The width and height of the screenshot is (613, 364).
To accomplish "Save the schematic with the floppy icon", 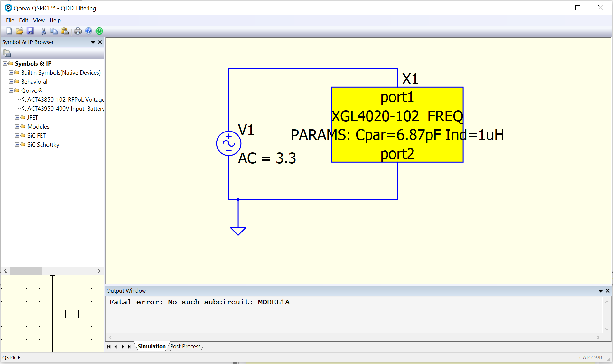I will point(30,31).
